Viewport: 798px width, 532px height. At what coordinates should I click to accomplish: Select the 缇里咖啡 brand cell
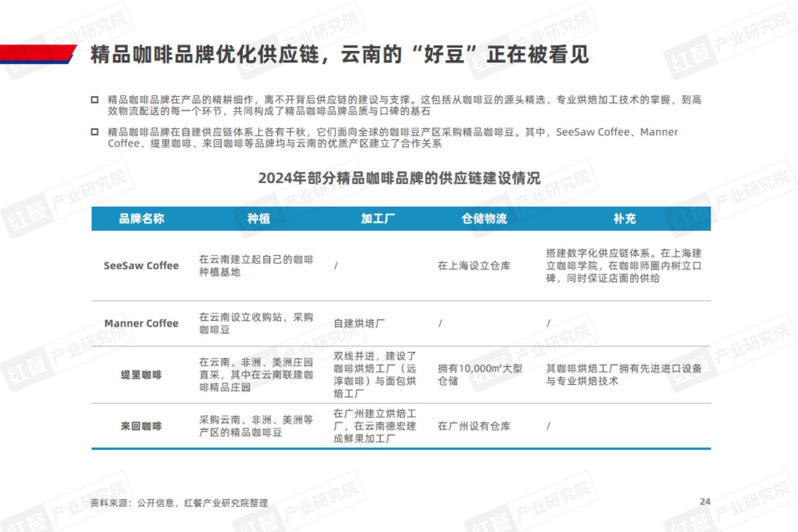pyautogui.click(x=141, y=375)
